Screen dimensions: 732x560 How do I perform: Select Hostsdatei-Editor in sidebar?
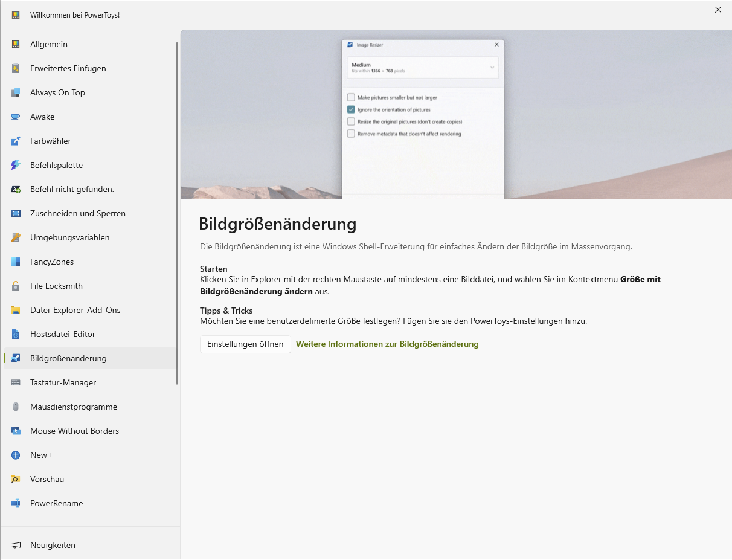[x=90, y=334]
